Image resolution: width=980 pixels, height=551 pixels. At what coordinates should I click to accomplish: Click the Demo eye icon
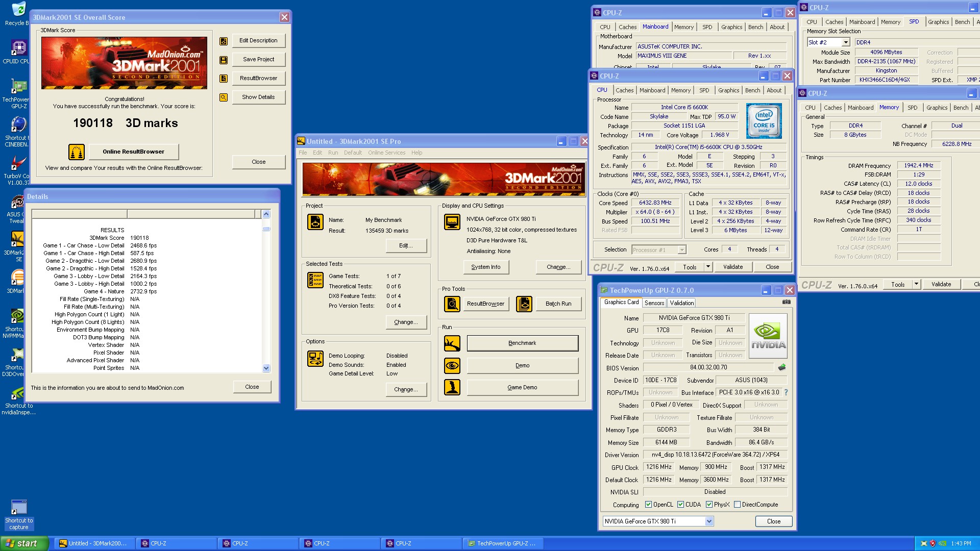(x=452, y=366)
